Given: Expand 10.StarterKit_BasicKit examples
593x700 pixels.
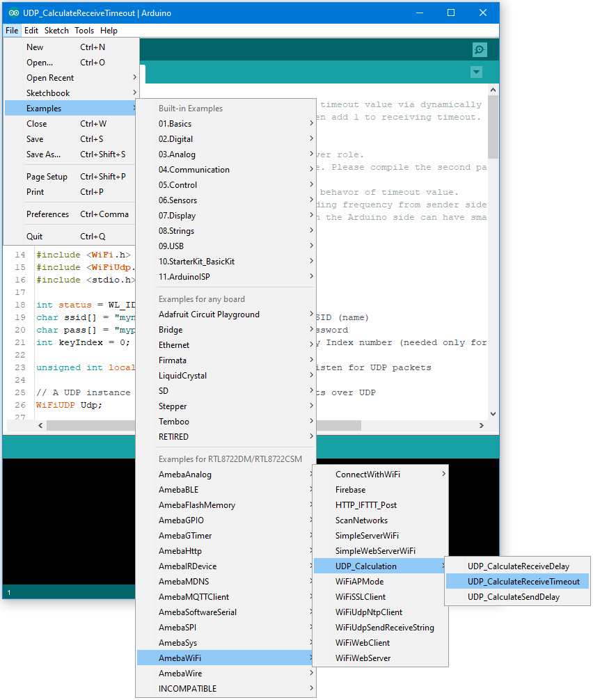Looking at the screenshot, I should [226, 262].
